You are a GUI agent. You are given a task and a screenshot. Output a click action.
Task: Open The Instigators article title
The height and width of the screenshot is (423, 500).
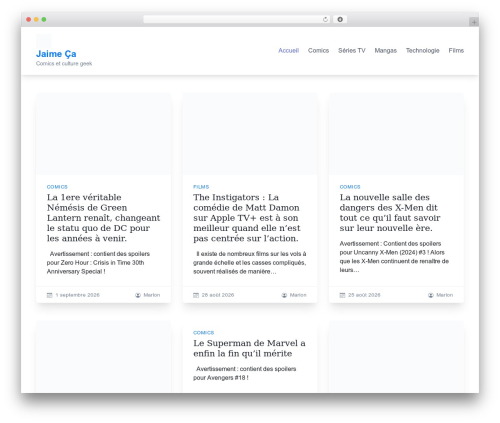point(247,218)
